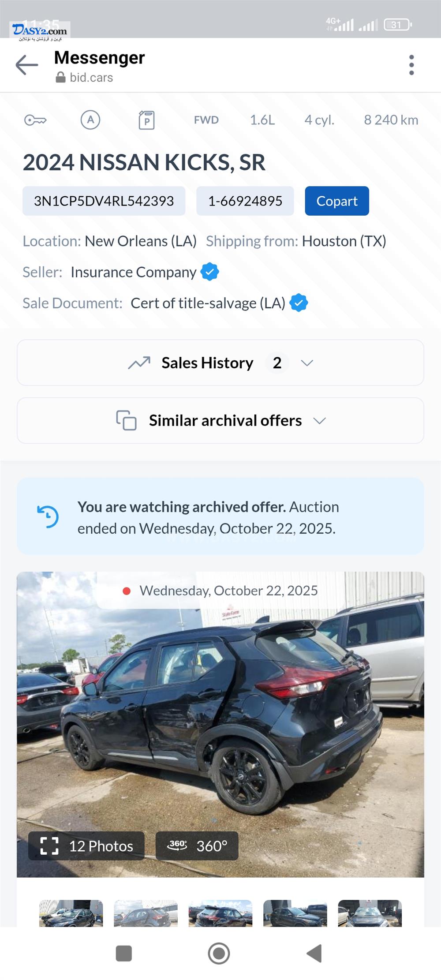
Task: Tap the archived offer history clock icon
Action: pyautogui.click(x=48, y=516)
